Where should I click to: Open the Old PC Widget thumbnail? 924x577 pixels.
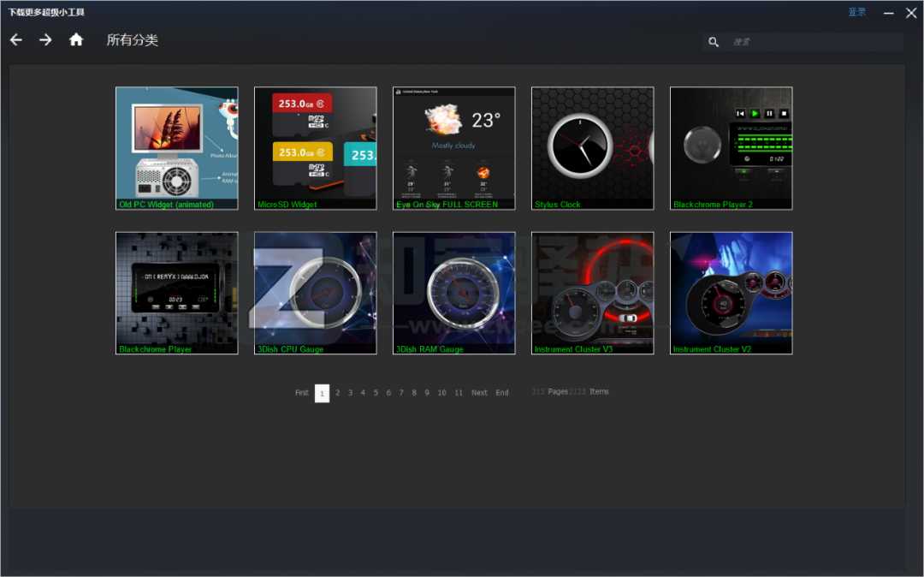(x=177, y=147)
